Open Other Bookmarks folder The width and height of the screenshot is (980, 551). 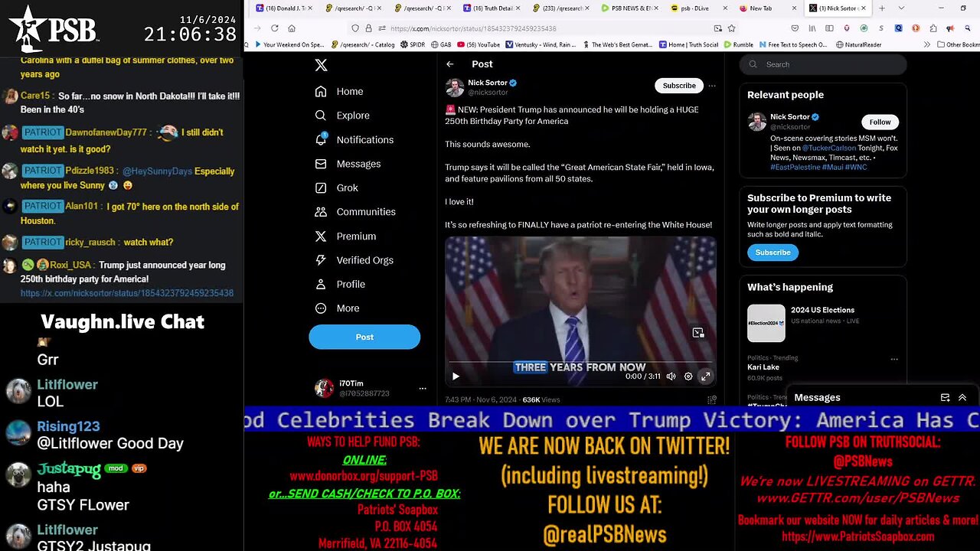click(957, 45)
